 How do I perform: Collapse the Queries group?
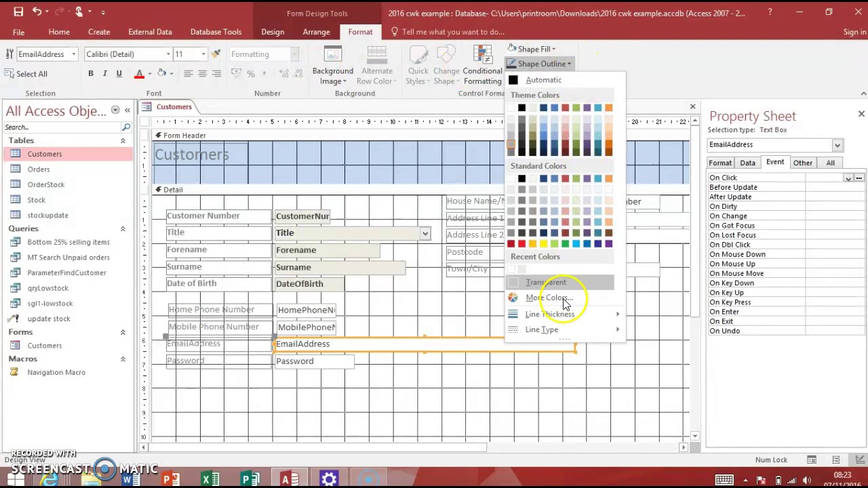pyautogui.click(x=123, y=228)
